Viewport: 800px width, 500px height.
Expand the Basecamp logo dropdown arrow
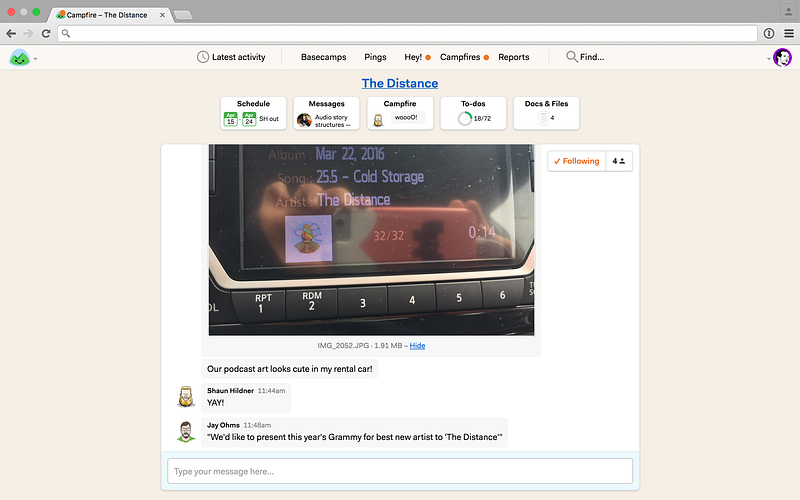pyautogui.click(x=35, y=59)
